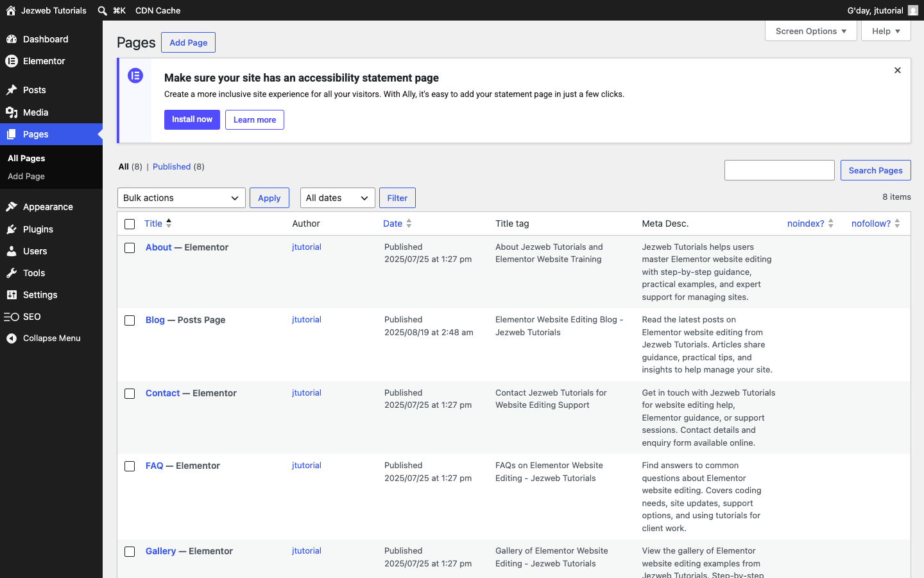Select the FAQ page checkbox

pos(130,466)
